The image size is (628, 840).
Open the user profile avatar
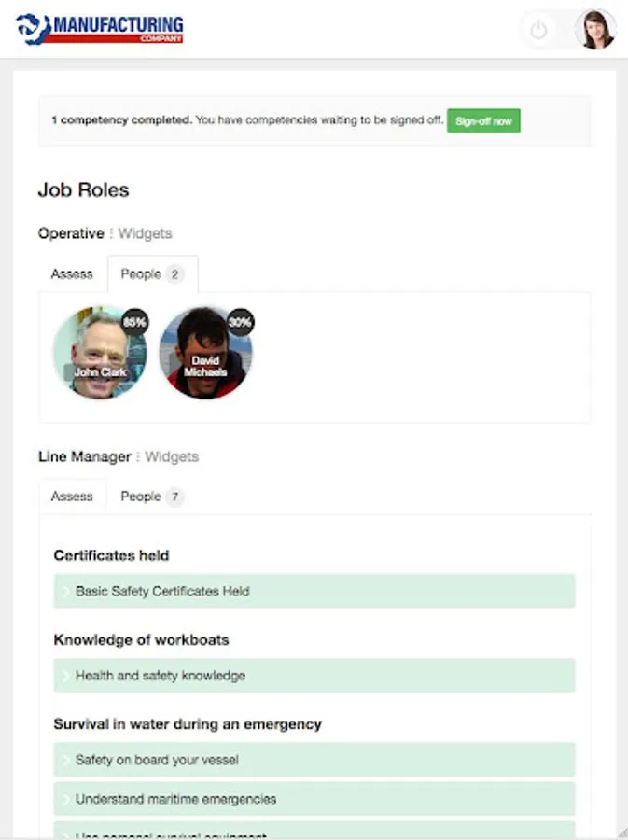595,30
